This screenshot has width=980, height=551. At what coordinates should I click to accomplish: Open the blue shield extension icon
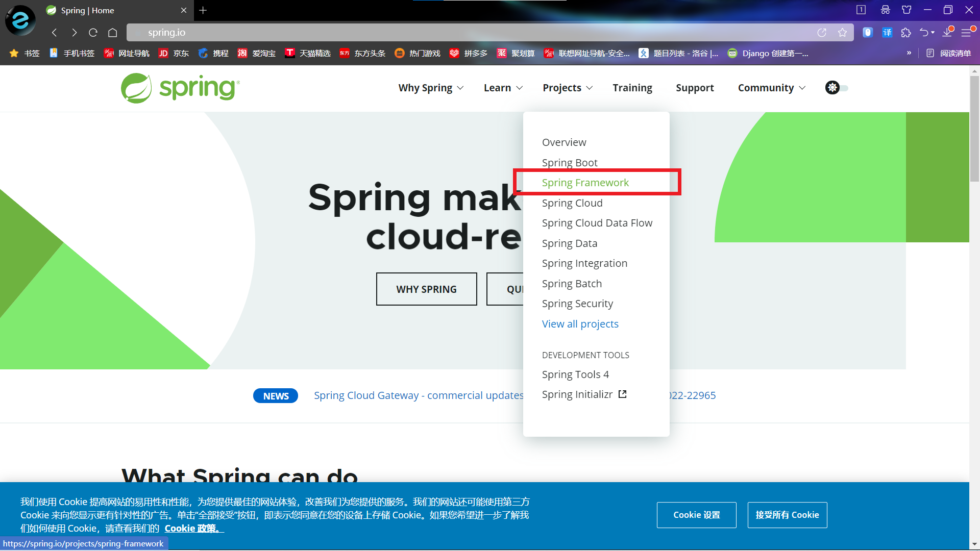coord(867,33)
